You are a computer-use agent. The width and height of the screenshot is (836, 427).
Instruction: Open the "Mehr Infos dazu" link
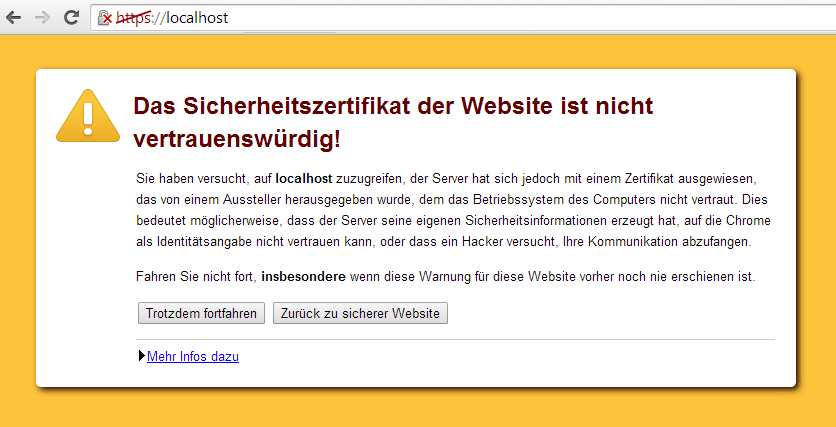[192, 356]
